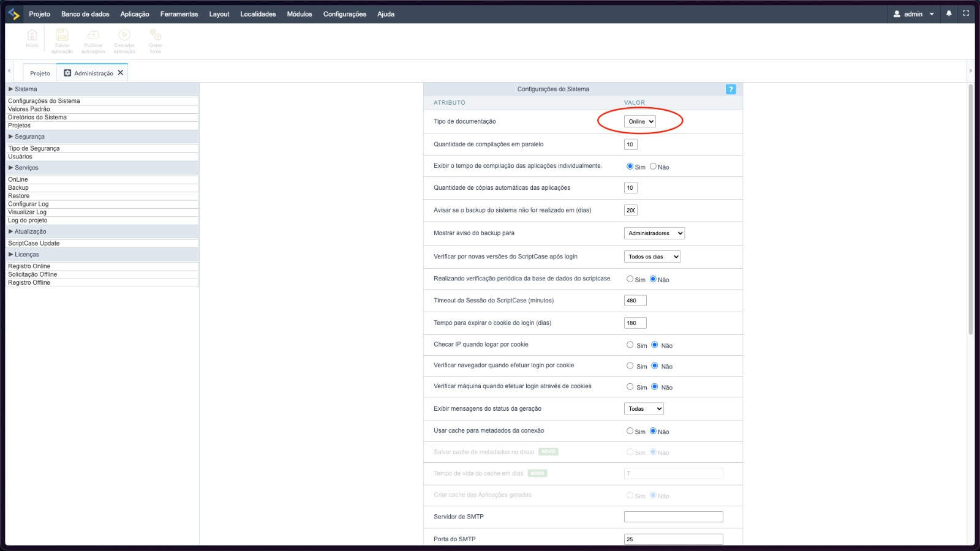Select Sim for Checar IP quando logar
980x551 pixels.
(630, 345)
